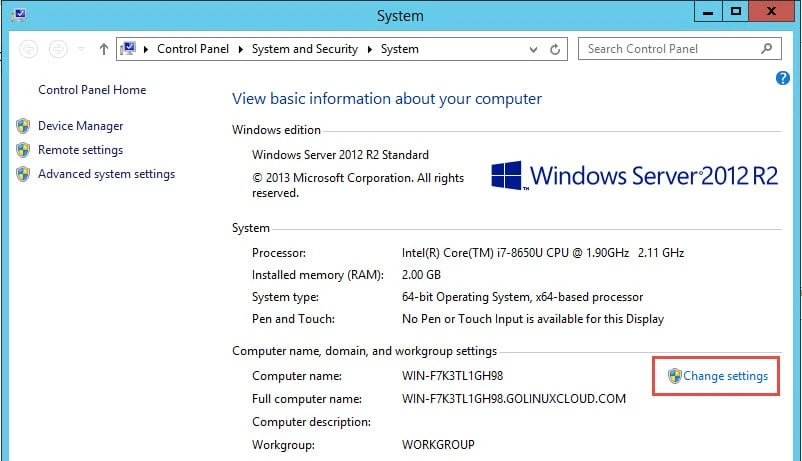The height and width of the screenshot is (461, 802).
Task: Open address bar history dropdown
Action: pyautogui.click(x=533, y=50)
